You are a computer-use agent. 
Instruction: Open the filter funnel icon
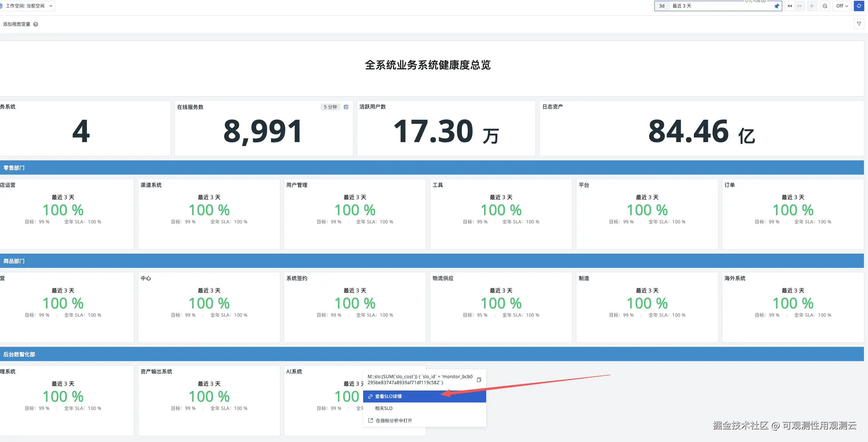click(x=859, y=24)
